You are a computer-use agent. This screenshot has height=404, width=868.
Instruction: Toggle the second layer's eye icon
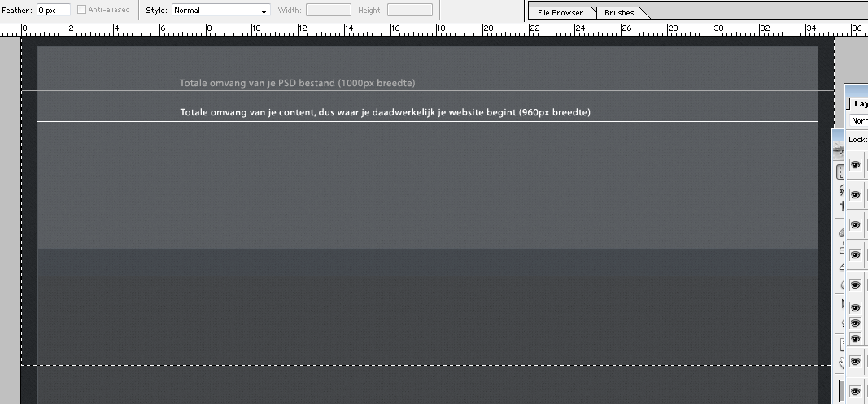855,194
